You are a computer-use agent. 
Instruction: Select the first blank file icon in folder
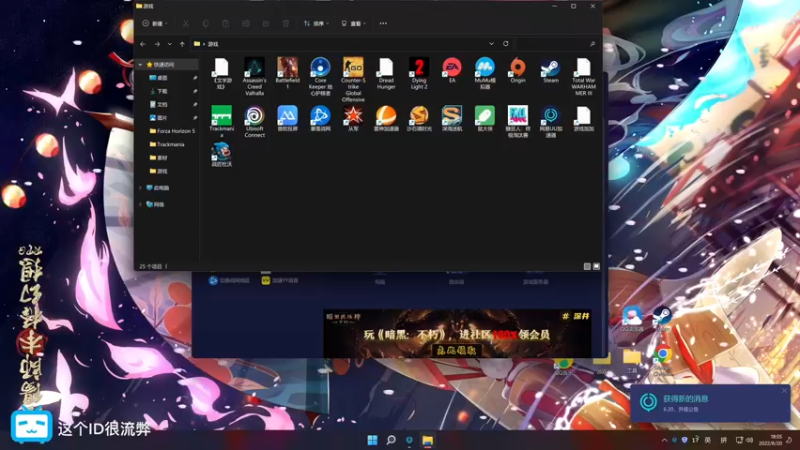[x=221, y=67]
